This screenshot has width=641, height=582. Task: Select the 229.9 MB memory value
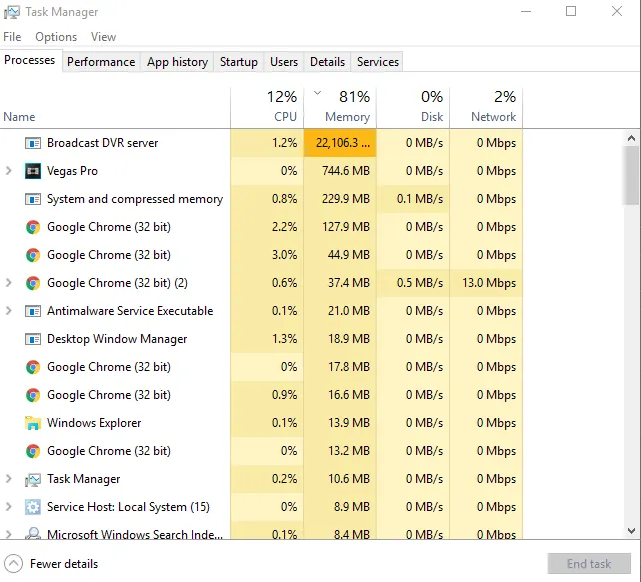coord(346,199)
